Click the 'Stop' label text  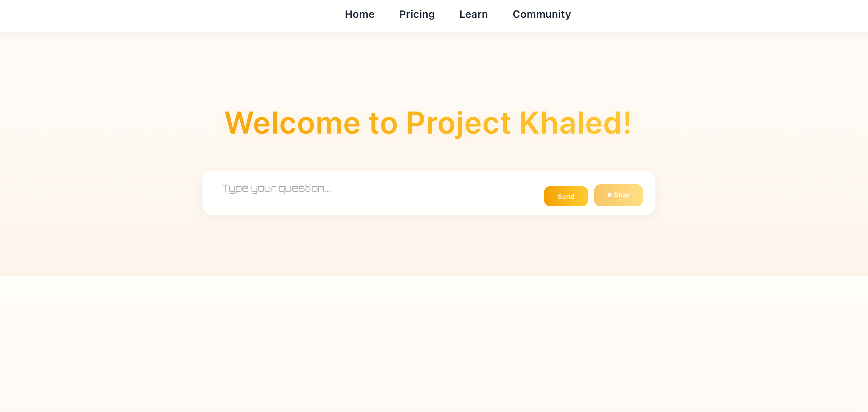click(x=621, y=195)
